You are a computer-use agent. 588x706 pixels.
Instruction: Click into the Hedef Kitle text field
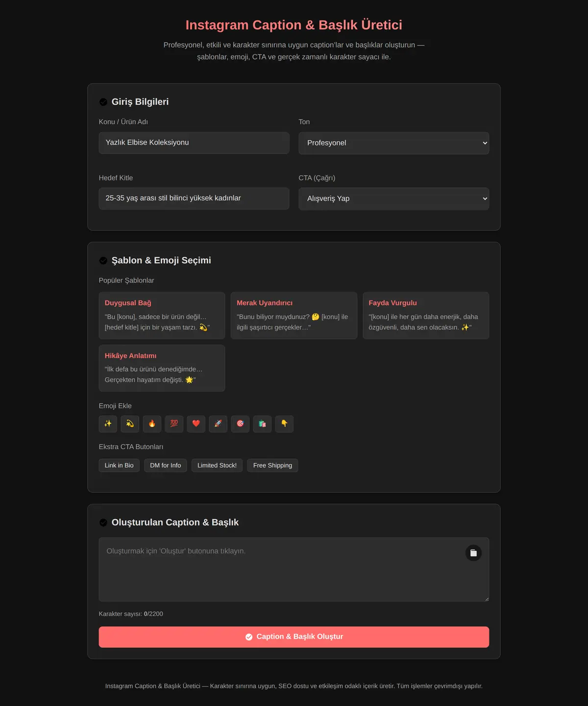pyautogui.click(x=194, y=199)
